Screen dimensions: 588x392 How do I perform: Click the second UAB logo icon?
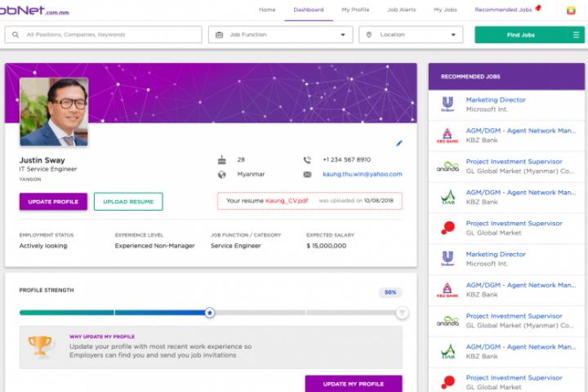coord(448,351)
